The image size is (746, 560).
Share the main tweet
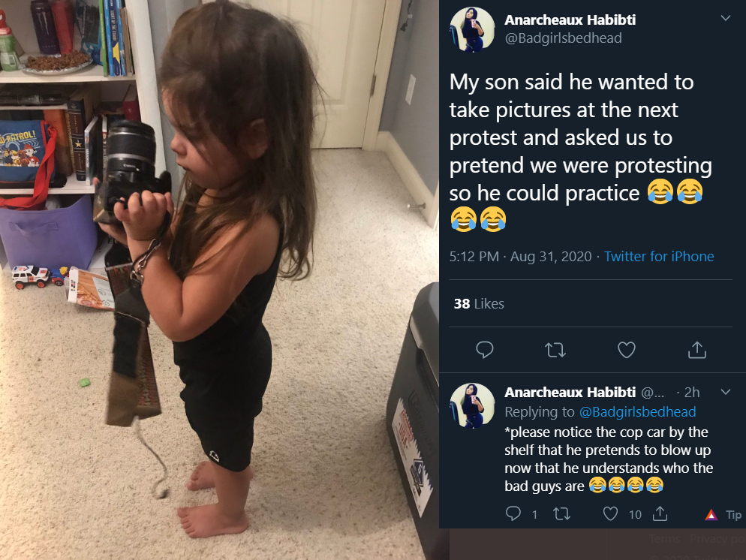point(697,350)
